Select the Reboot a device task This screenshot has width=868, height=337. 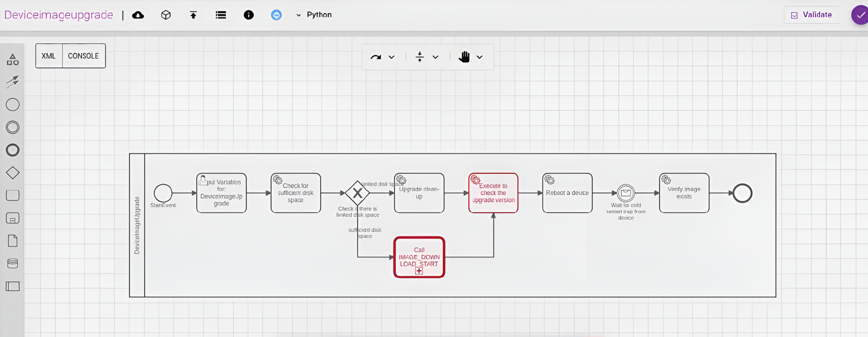click(568, 193)
